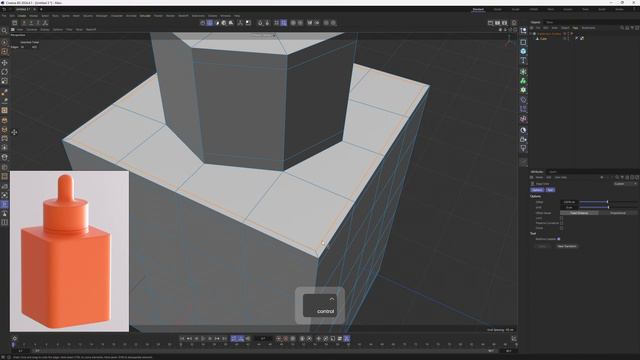The height and width of the screenshot is (360, 640).
Task: Select the Scale tool in left palette
Action: coord(4,81)
